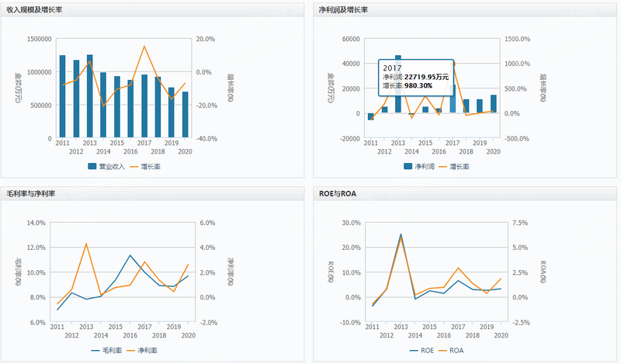Select the 毛利率与净利率 panel title
Screen dimensions: 621x364
pos(31,194)
